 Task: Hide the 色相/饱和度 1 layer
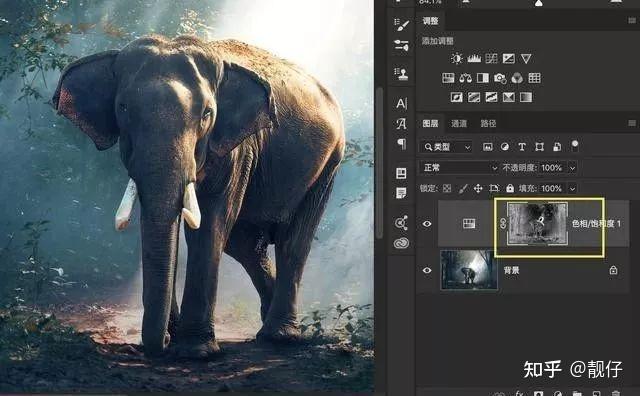(427, 224)
